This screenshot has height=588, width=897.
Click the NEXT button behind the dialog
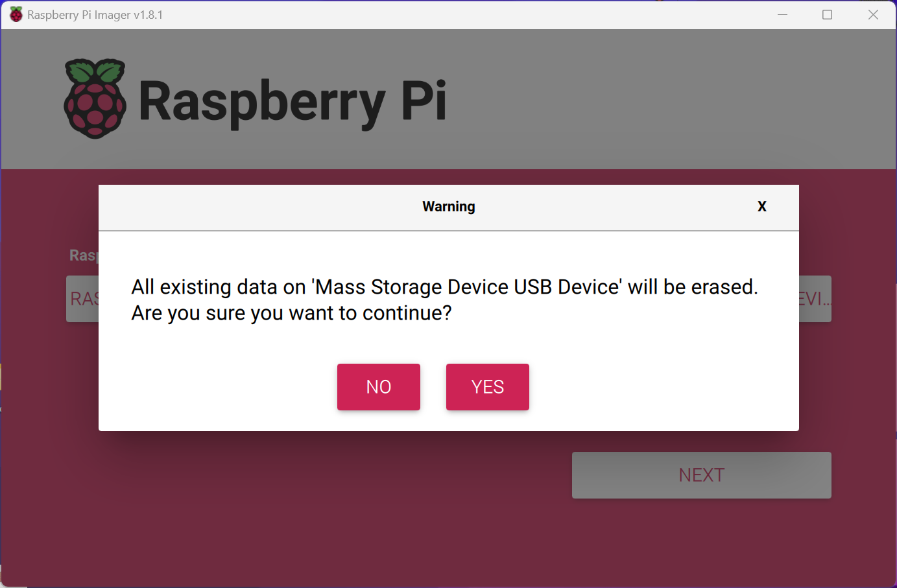point(701,475)
